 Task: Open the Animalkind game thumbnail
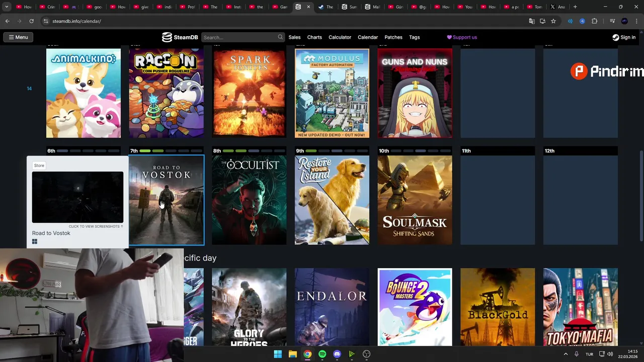84,93
